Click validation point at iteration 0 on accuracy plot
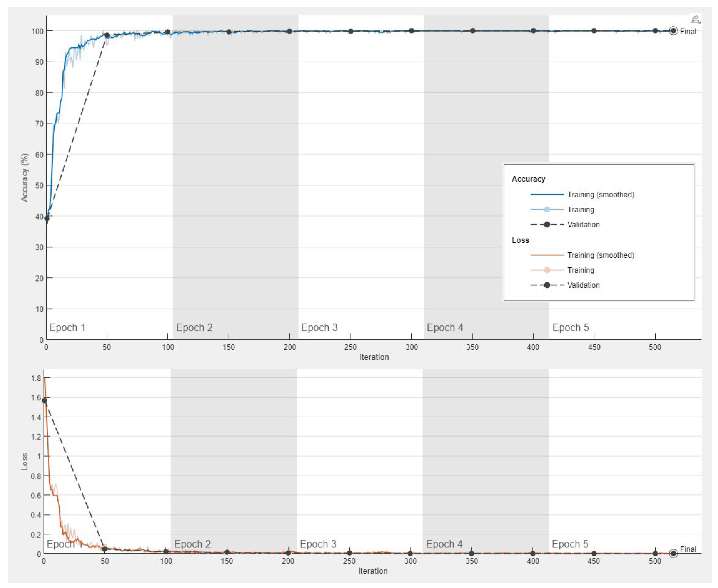The image size is (718, 588). (x=47, y=218)
